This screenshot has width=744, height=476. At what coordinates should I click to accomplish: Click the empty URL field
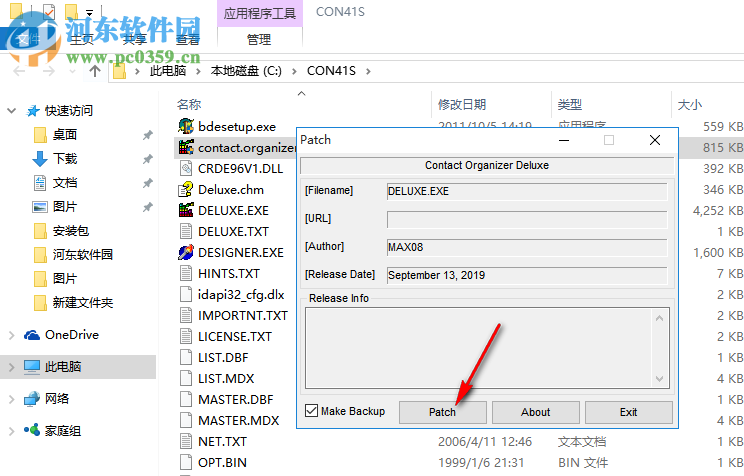point(527,219)
